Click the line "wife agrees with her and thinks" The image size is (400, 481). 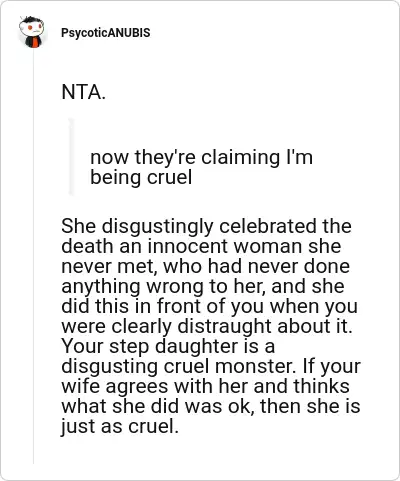(x=205, y=386)
